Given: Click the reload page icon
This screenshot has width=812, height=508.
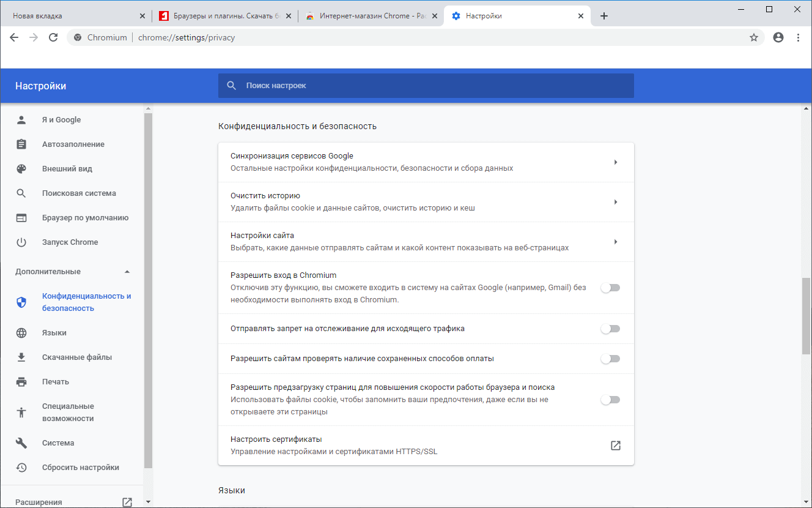Looking at the screenshot, I should (x=53, y=37).
